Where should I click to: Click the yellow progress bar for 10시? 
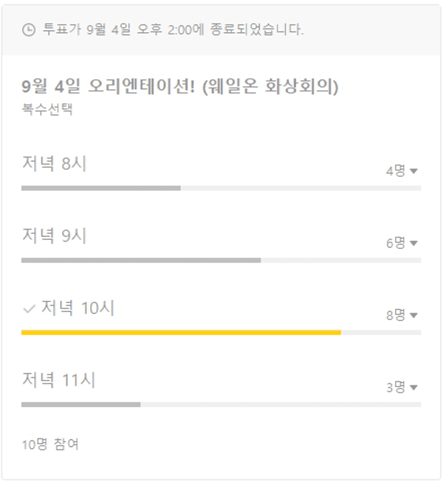181,333
